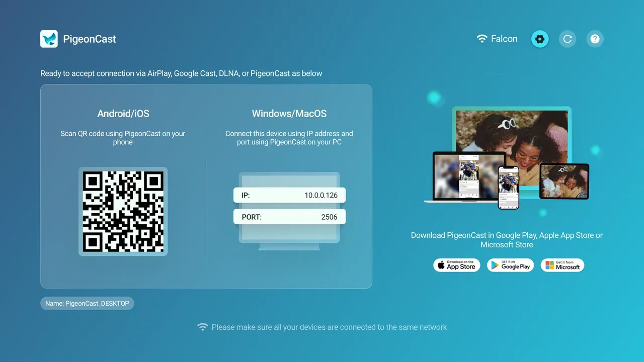
Task: Open the Google Play download badge
Action: pos(511,265)
